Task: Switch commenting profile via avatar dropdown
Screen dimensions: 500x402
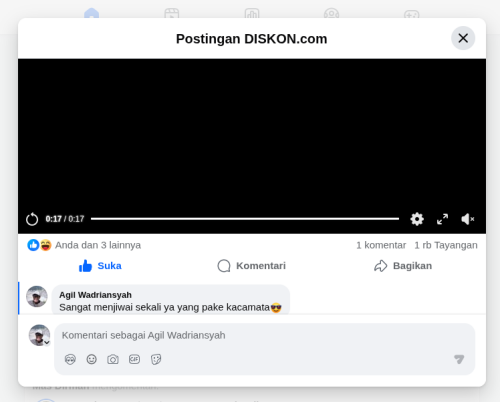Action: click(x=39, y=335)
